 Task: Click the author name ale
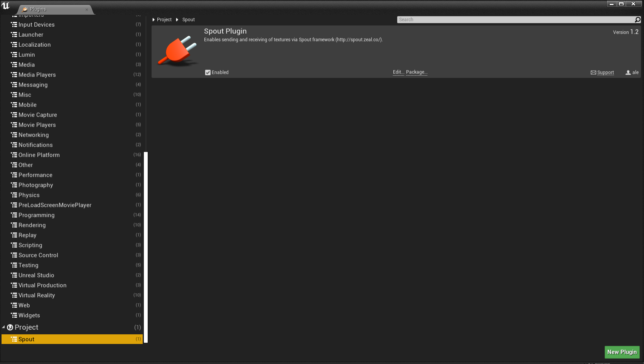click(x=636, y=73)
